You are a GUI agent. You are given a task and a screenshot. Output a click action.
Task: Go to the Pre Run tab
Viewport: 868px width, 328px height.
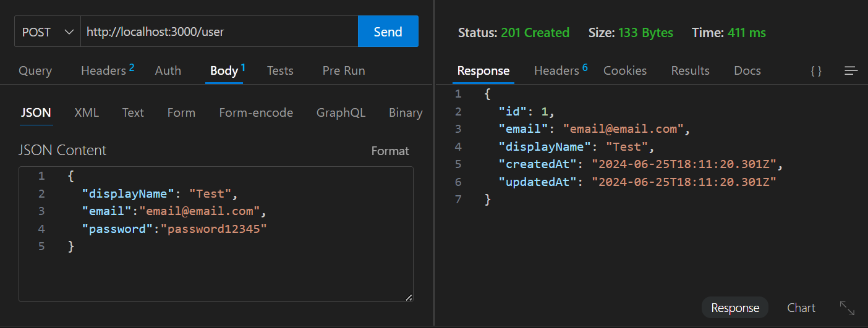tap(343, 71)
